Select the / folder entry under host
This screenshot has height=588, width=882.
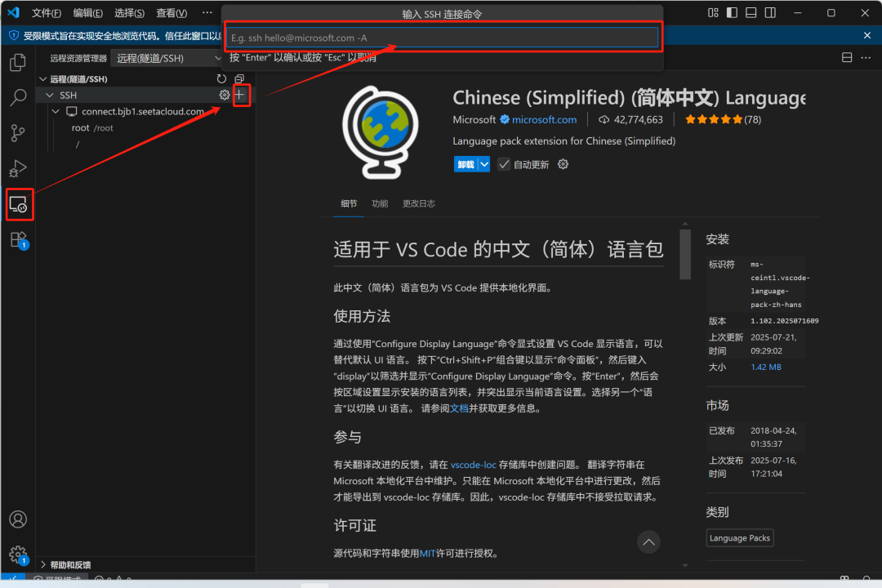click(78, 144)
